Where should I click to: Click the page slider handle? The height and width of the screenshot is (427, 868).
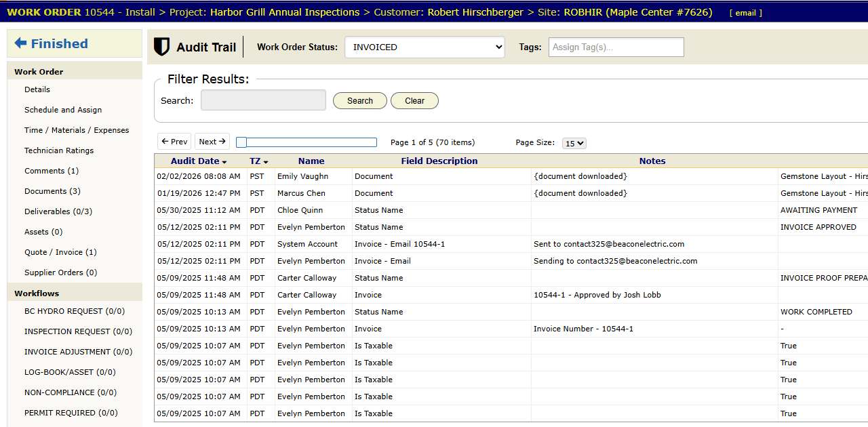click(x=241, y=142)
